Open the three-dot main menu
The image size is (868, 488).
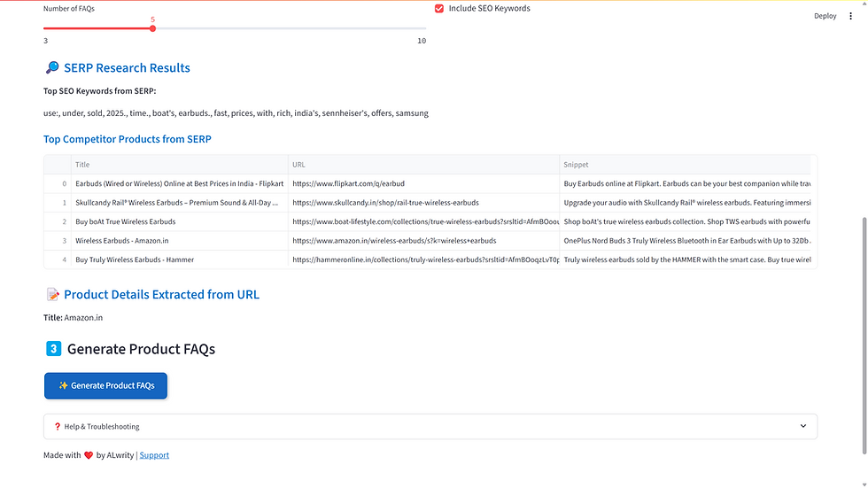(850, 16)
